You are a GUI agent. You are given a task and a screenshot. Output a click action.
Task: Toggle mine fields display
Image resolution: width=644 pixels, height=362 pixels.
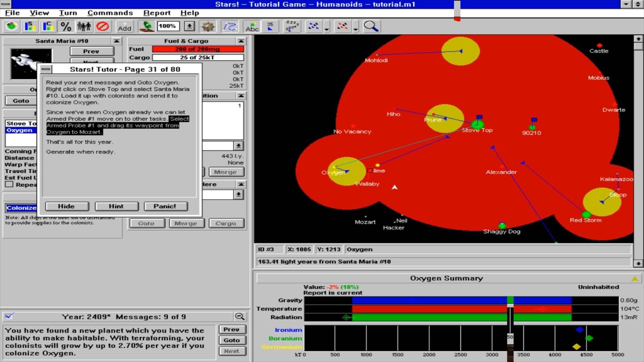pos(208,26)
